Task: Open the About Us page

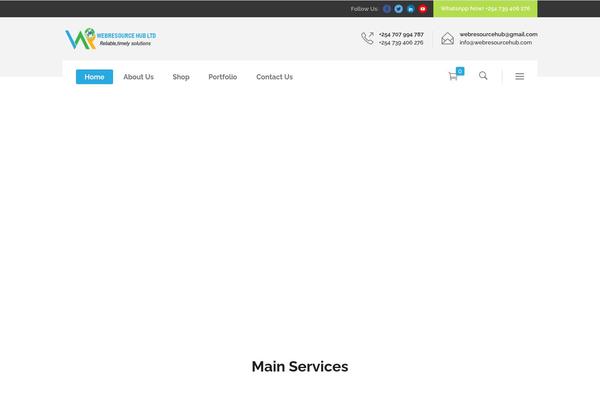Action: 138,77
